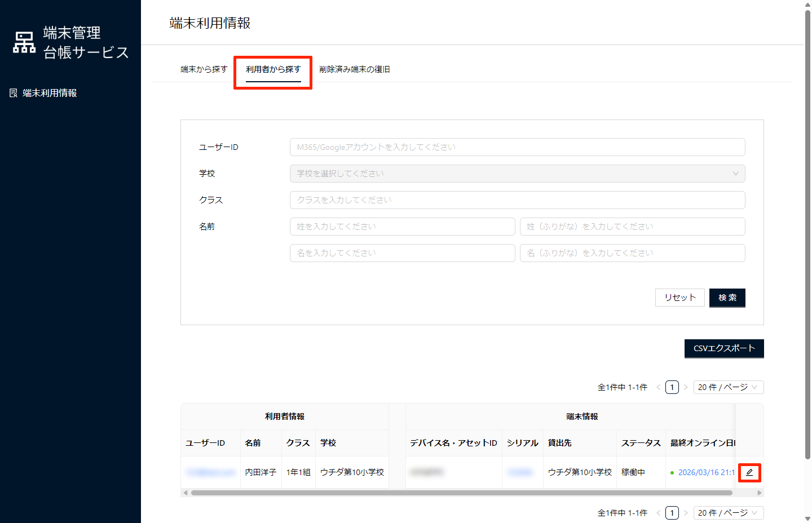The width and height of the screenshot is (812, 523).
Task: Switch to the 端末から探す tab
Action: click(204, 69)
